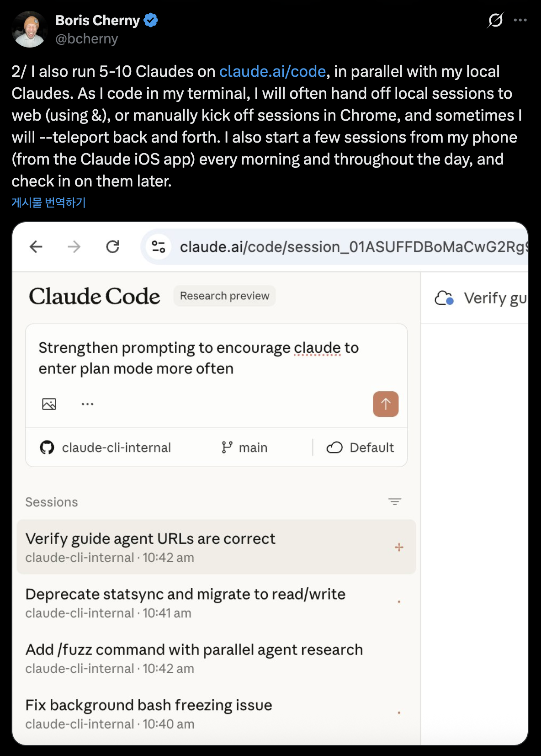Open the Deprecate statsync session
This screenshot has width=541, height=756.
(186, 602)
